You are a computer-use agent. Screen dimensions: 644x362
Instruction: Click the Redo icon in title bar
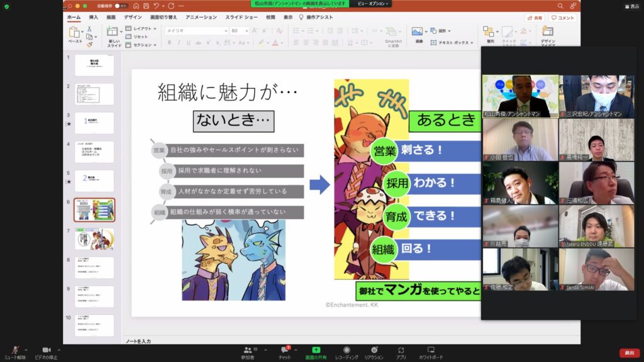coord(171,6)
